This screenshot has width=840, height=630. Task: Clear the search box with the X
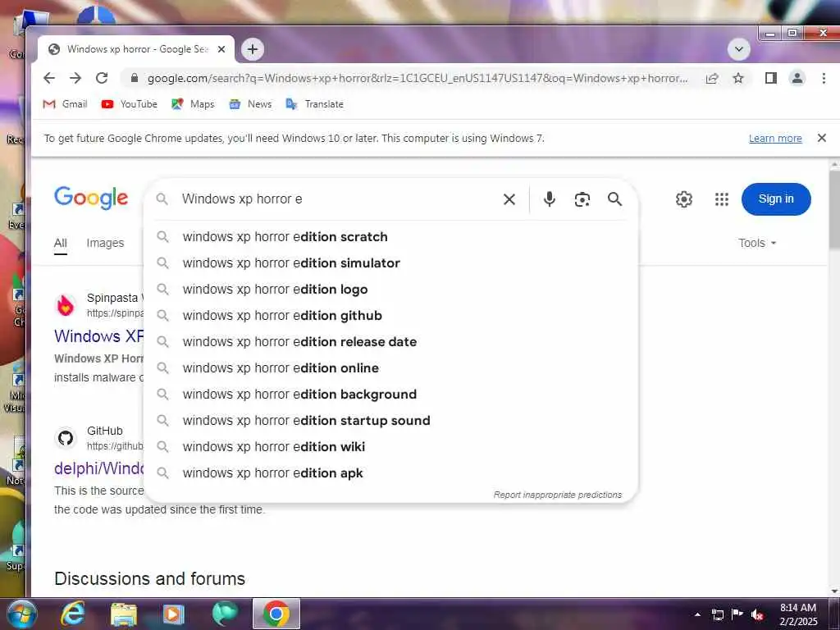[509, 199]
